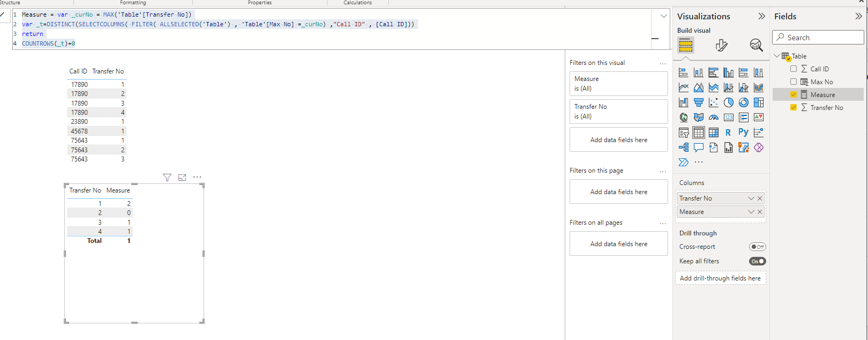
Task: Select the Clustered column chart visual
Action: [x=729, y=73]
